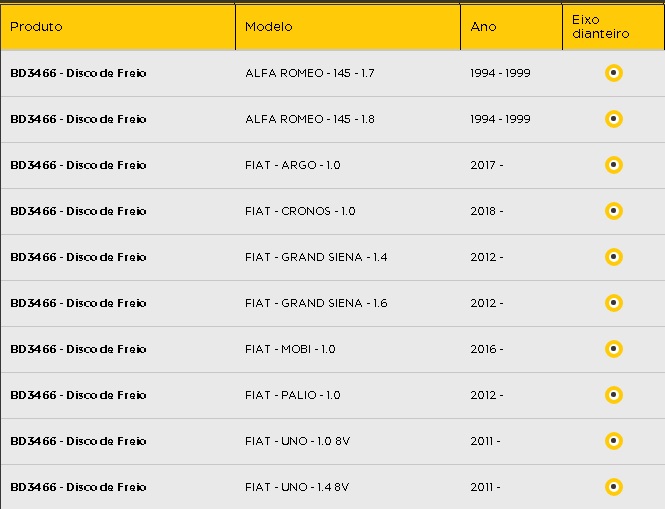Click front axle icon for Alfa Romeo 145 1.7
The image size is (665, 509).
614,73
